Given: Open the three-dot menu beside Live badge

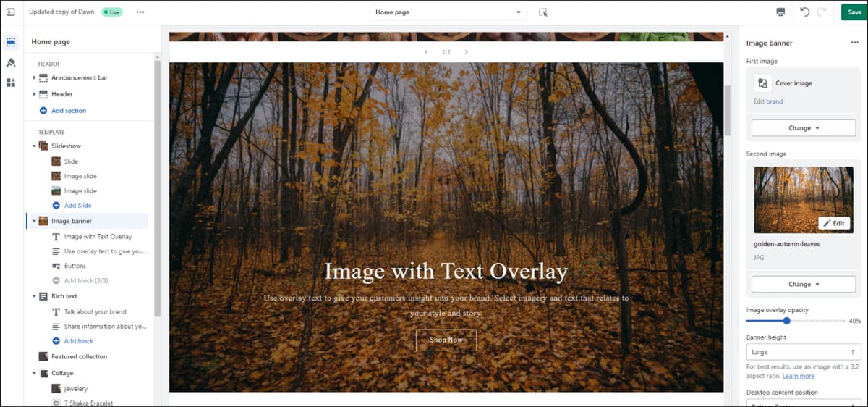Looking at the screenshot, I should pos(140,12).
